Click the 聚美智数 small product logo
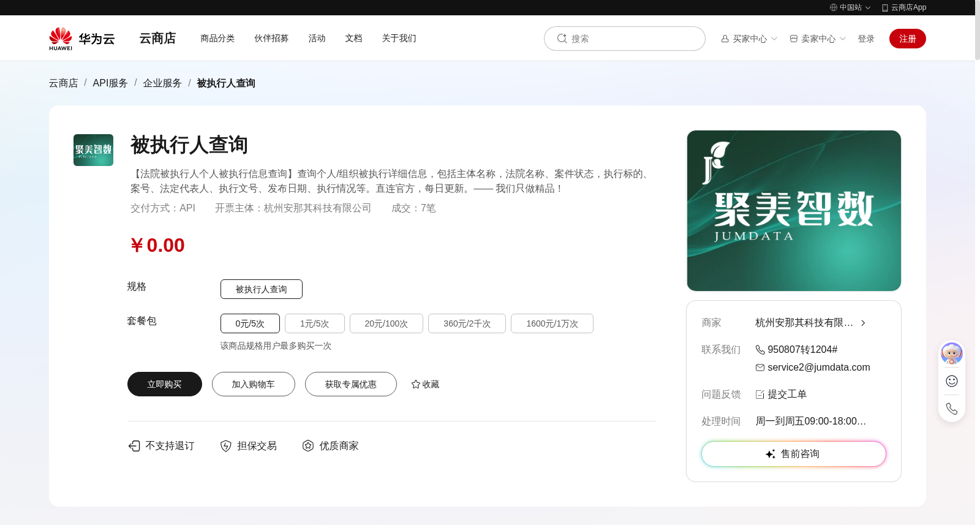This screenshot has width=980, height=525. (93, 150)
